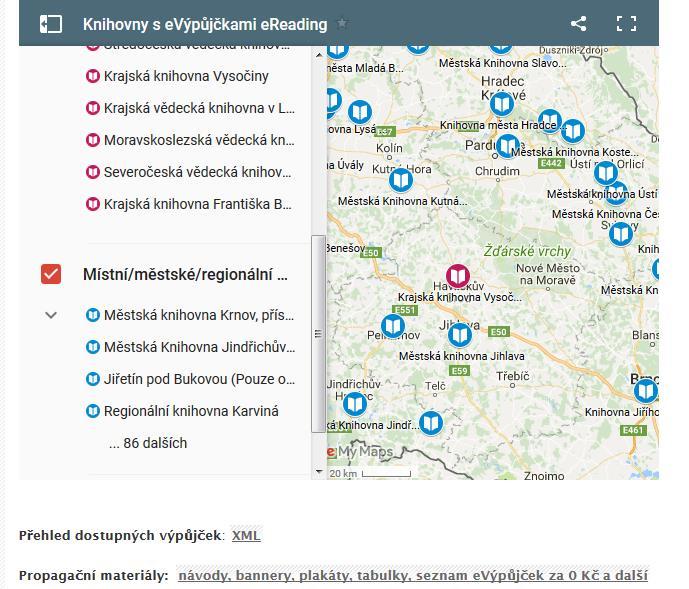Select Krajská knihovna Vysočiny in list
Viewport: 689px width, 589px height.
(x=186, y=76)
